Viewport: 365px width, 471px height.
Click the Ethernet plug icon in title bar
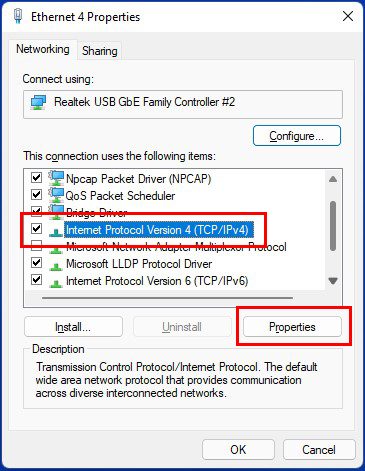pyautogui.click(x=18, y=16)
